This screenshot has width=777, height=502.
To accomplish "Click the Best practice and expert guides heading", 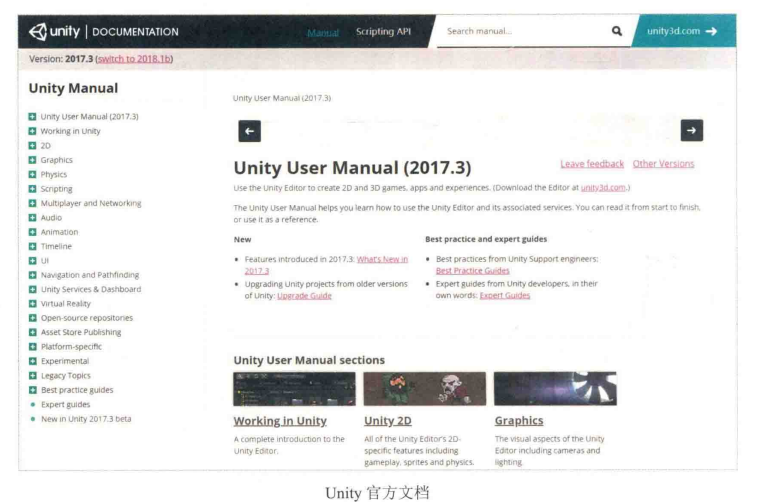I will click(486, 239).
